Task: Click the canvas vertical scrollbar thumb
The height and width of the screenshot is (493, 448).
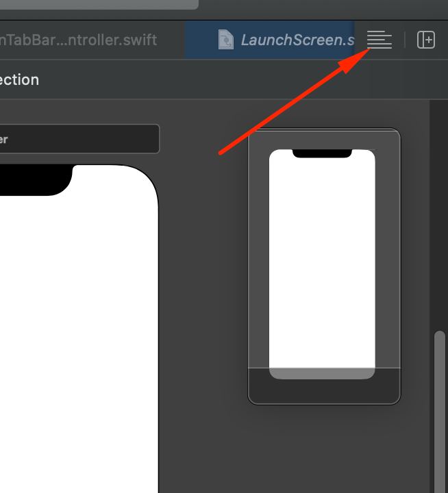Action: coord(440,412)
